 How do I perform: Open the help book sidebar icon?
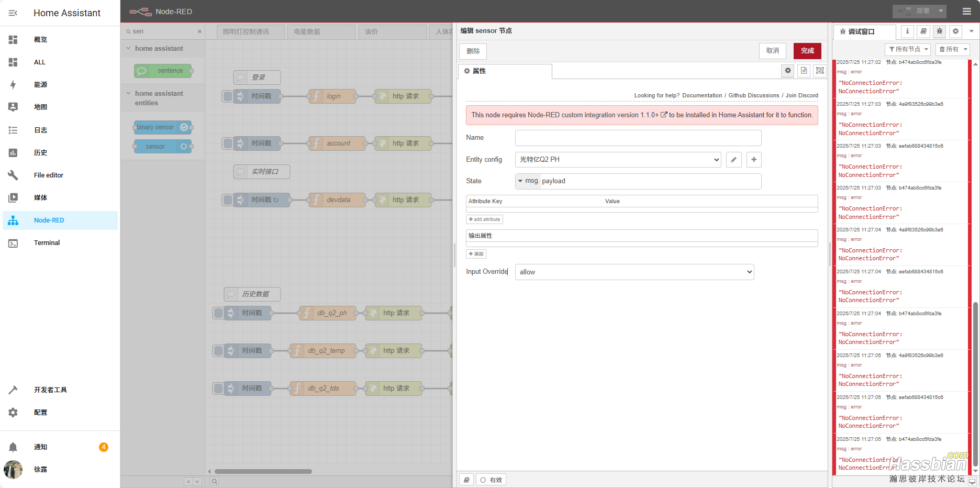pyautogui.click(x=923, y=31)
